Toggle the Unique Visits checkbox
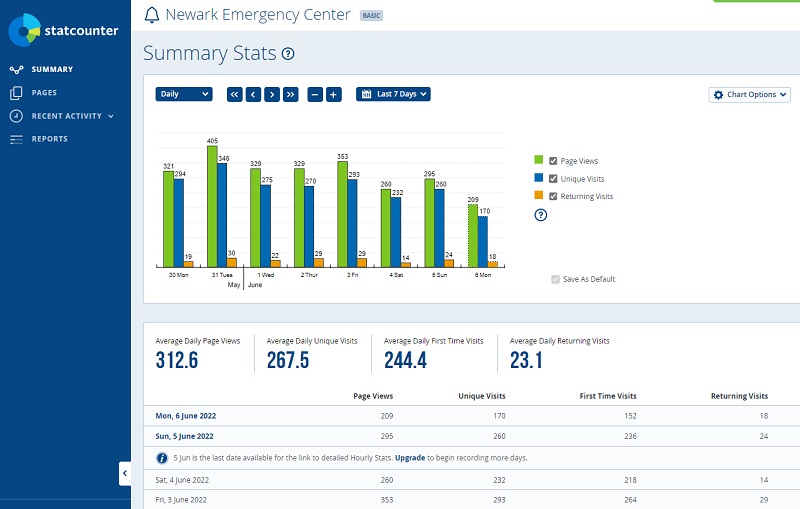800x509 pixels. pos(553,179)
